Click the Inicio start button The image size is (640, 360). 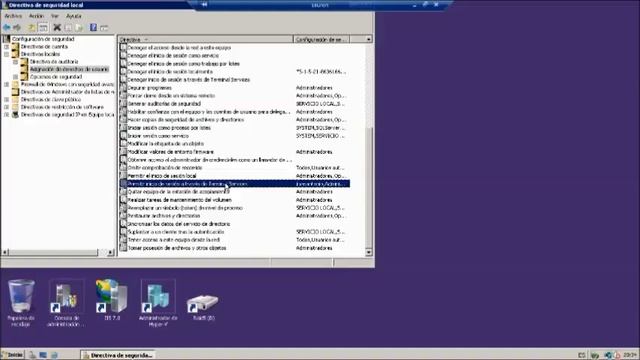[13, 355]
